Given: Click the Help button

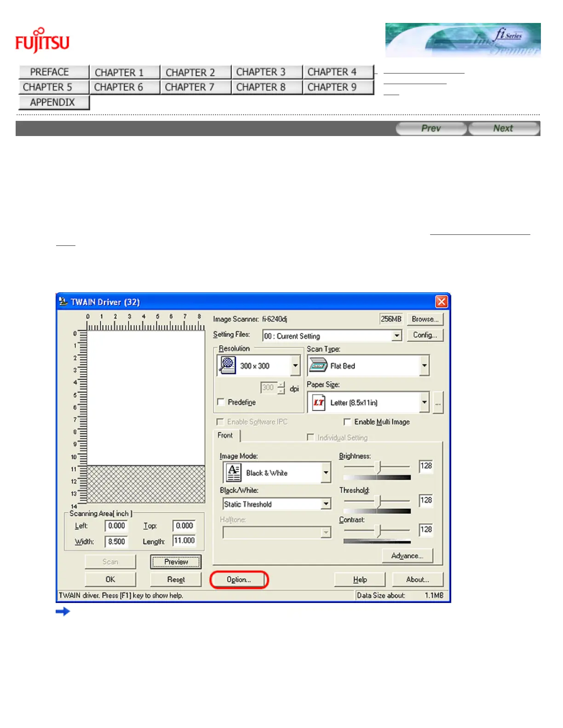Looking at the screenshot, I should (x=360, y=580).
